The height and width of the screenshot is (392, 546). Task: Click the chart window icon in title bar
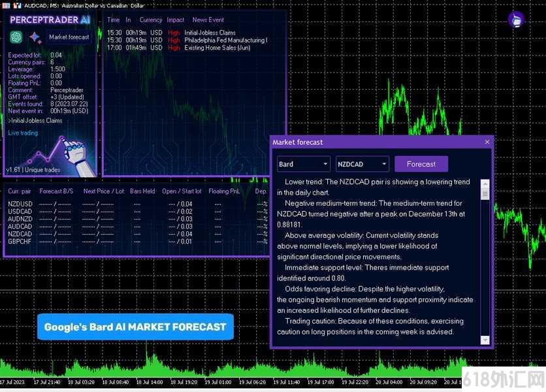coord(17,5)
